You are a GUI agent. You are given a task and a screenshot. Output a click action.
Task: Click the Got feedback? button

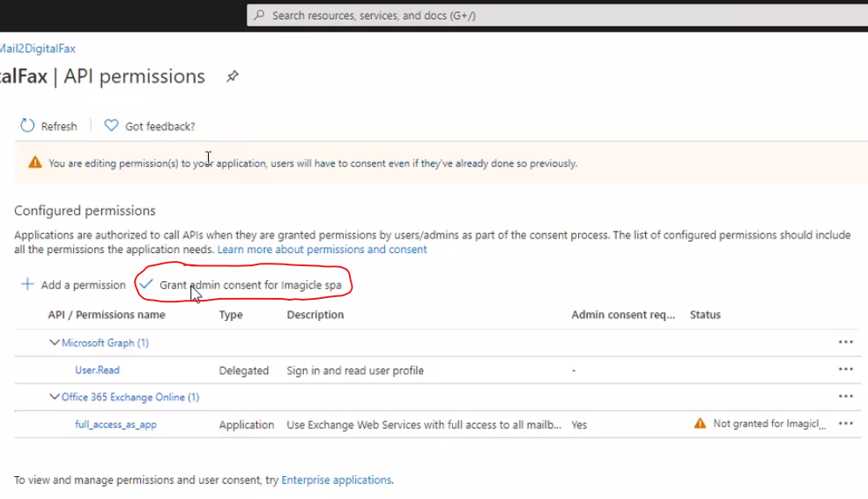pos(160,126)
